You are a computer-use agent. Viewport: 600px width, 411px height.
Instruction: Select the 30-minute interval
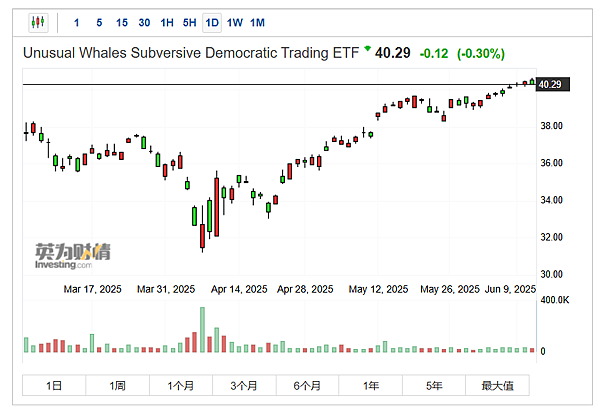pos(145,22)
